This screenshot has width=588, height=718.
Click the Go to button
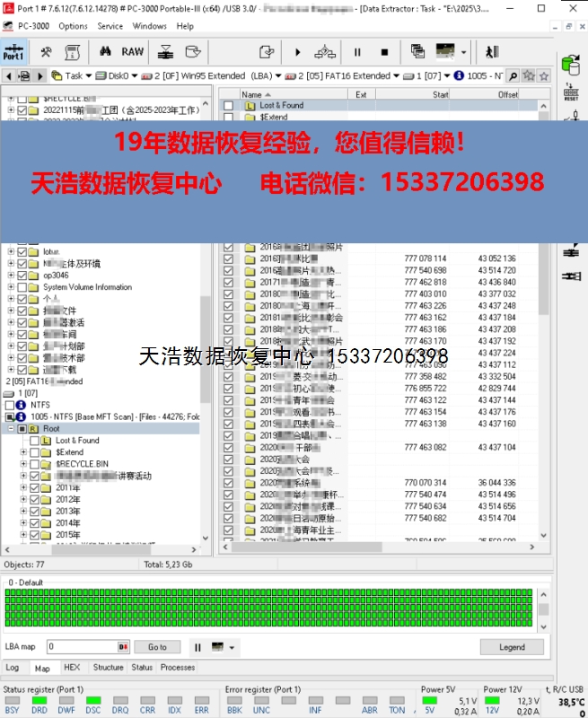157,647
